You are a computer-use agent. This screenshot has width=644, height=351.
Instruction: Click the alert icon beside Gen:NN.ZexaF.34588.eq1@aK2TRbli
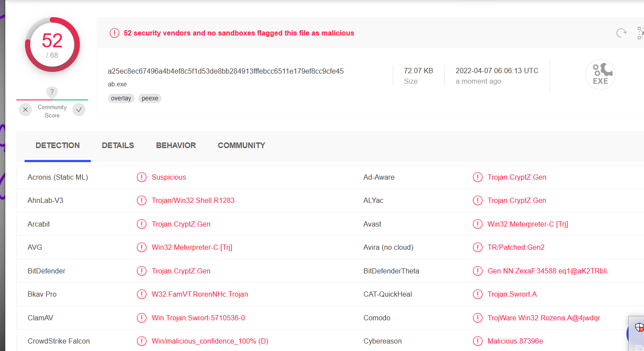tap(478, 271)
